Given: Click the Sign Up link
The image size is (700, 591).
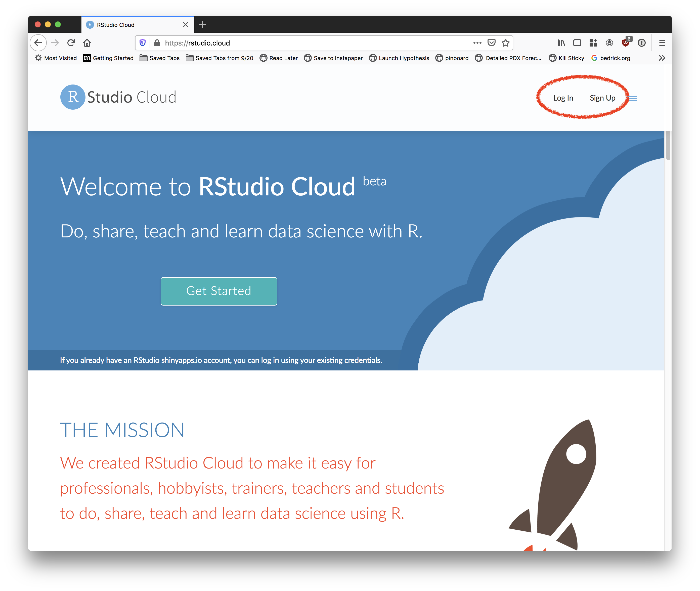Looking at the screenshot, I should point(602,98).
